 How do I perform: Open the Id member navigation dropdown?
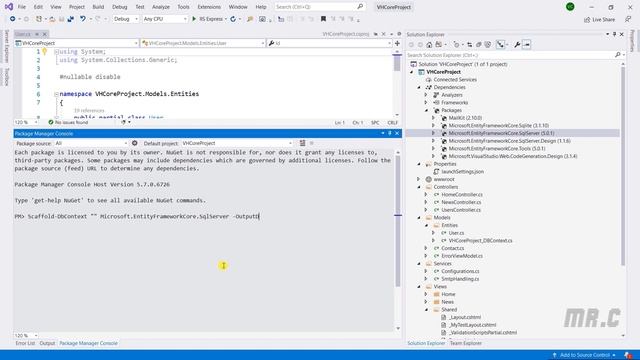pos(329,43)
